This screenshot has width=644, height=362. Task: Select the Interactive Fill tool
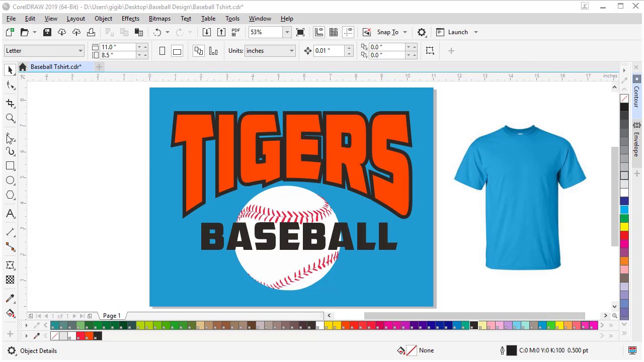[10, 313]
